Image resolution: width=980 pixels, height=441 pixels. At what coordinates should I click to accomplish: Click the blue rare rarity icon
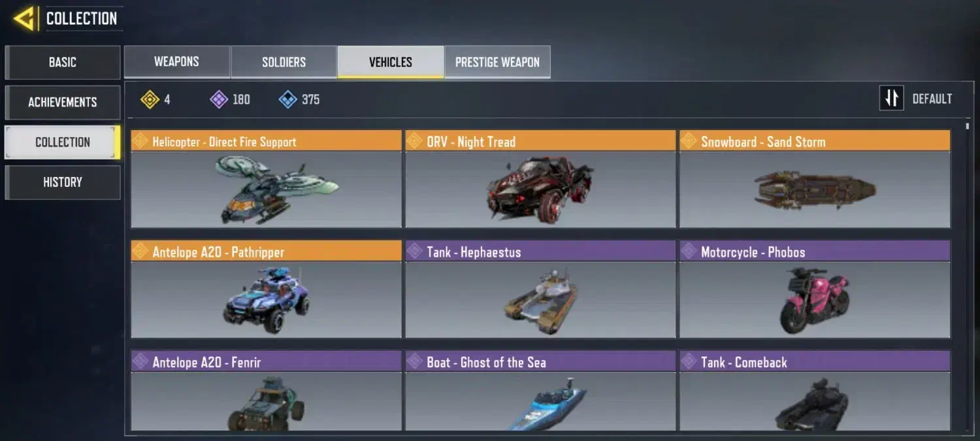[x=287, y=99]
